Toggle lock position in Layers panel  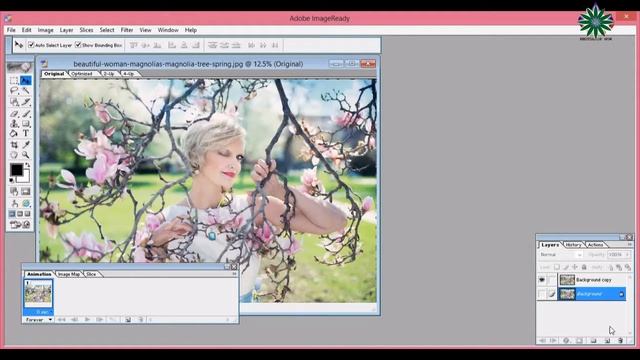point(575,267)
